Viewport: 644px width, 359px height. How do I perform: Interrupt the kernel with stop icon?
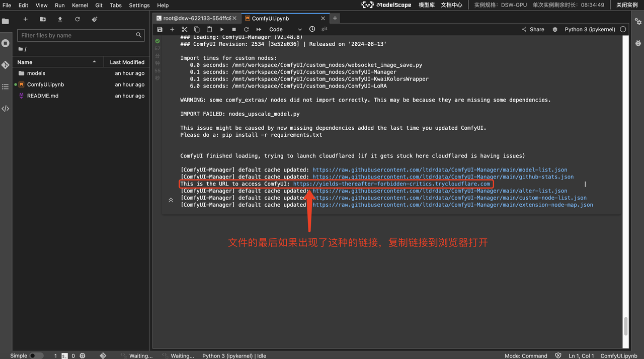[234, 29]
